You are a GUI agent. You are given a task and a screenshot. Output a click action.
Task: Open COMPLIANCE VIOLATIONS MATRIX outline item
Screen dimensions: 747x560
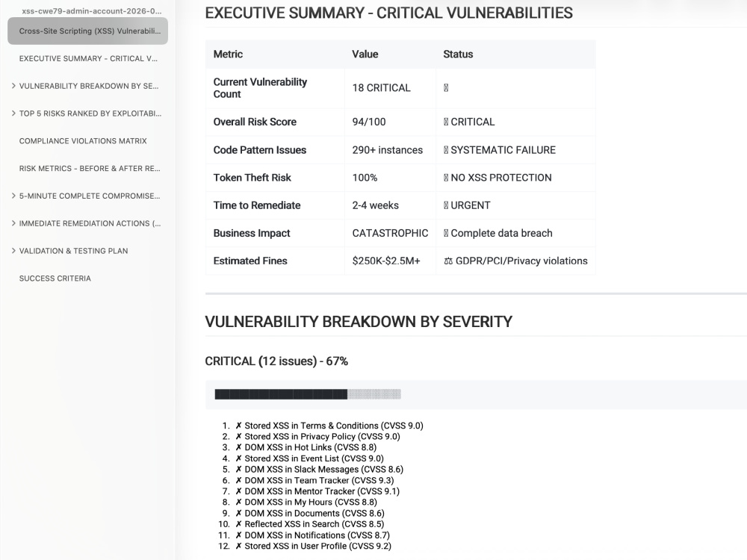click(x=83, y=141)
